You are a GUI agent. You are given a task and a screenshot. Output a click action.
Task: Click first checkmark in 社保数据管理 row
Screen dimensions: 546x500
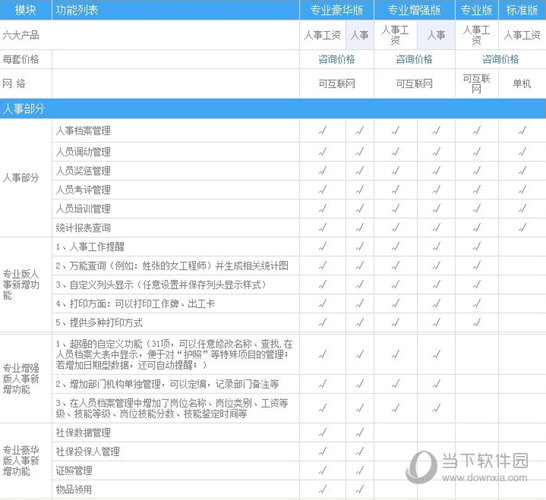(x=322, y=432)
